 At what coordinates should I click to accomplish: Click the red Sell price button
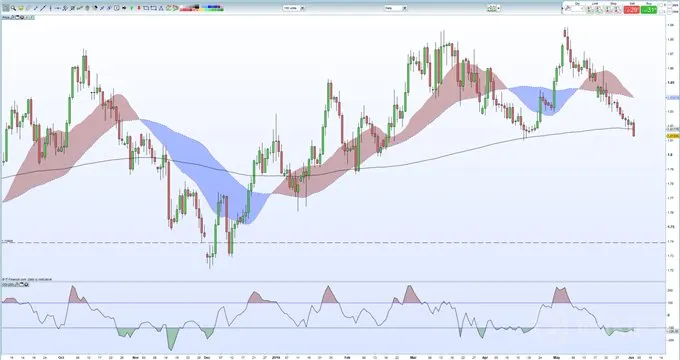pos(631,10)
